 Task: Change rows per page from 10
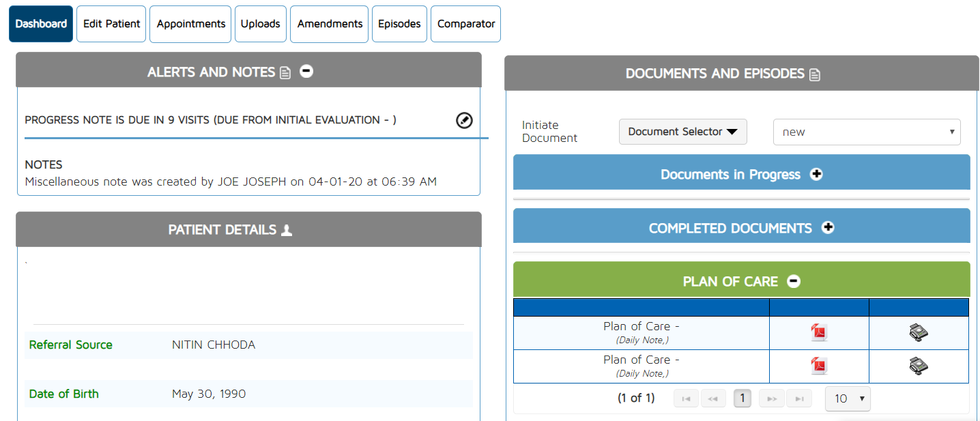click(x=848, y=398)
